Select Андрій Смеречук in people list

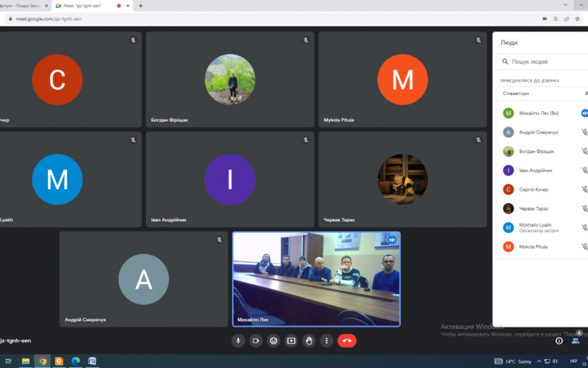tap(542, 132)
